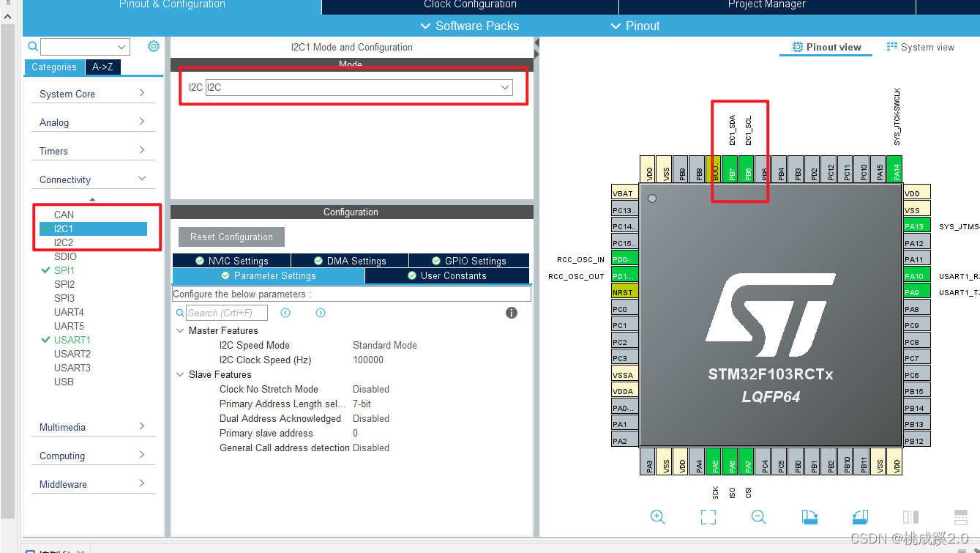The image size is (980, 553).
Task: Switch to Pinout view
Action: coord(826,47)
